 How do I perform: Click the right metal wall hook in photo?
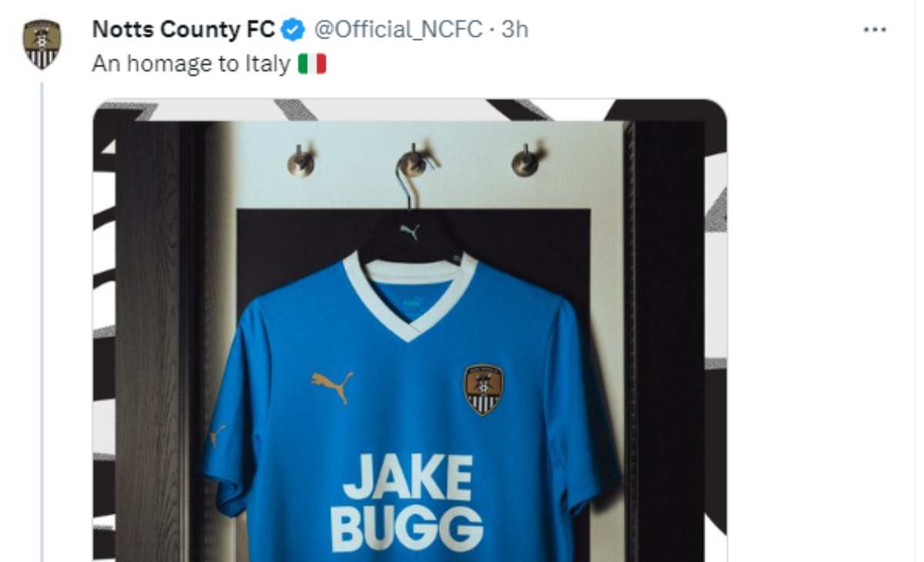(525, 160)
